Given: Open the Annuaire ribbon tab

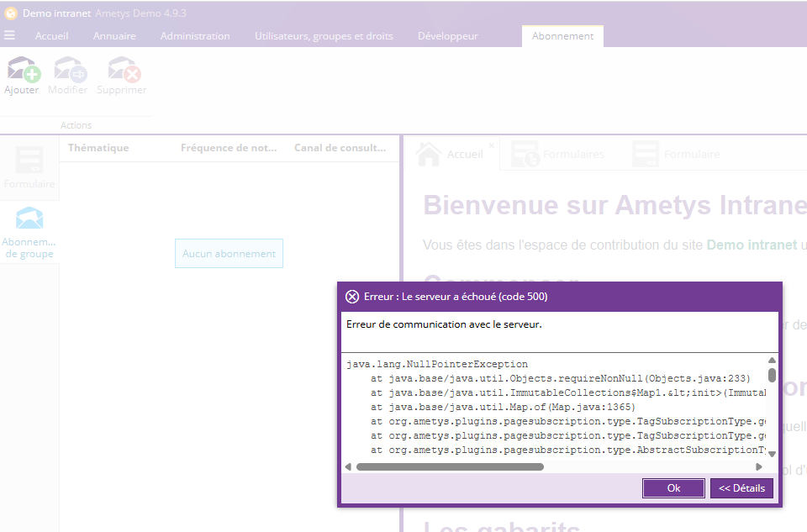Looking at the screenshot, I should click(x=114, y=36).
